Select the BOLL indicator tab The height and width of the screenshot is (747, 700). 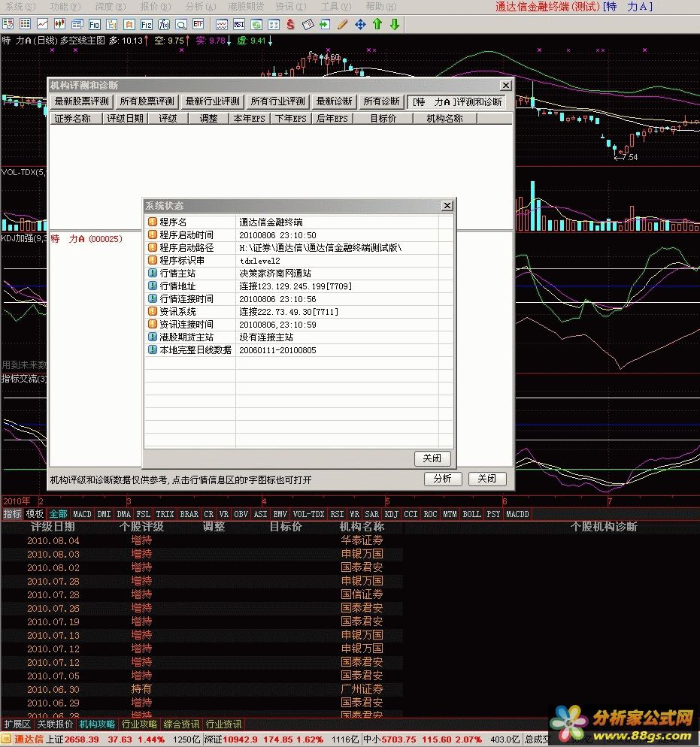(x=471, y=514)
